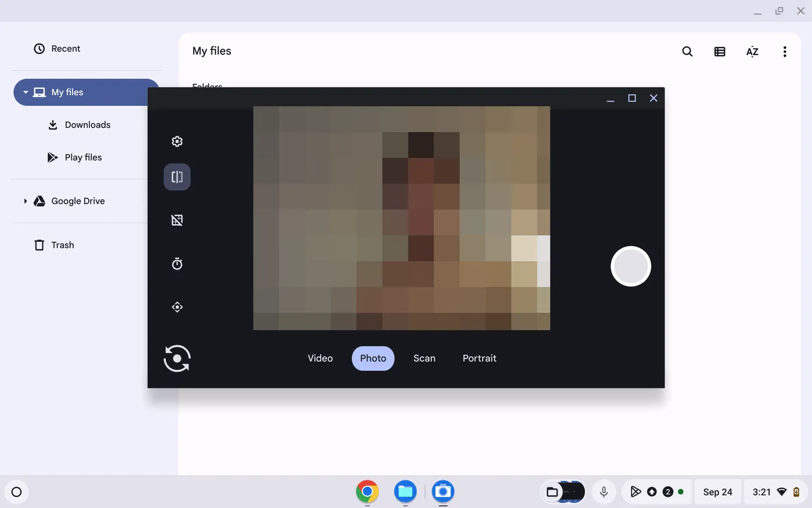The image size is (812, 508).
Task: Switch to the next camera
Action: (x=177, y=358)
